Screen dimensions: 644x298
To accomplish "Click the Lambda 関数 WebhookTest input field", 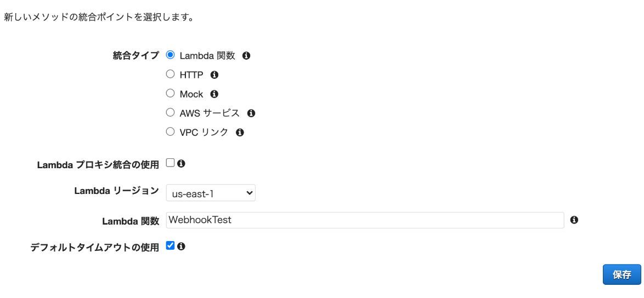I will pos(365,220).
